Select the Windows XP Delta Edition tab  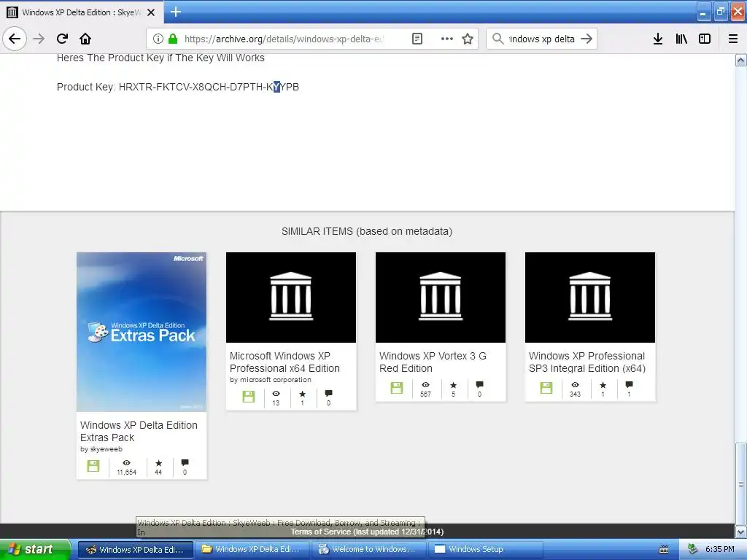click(x=82, y=12)
